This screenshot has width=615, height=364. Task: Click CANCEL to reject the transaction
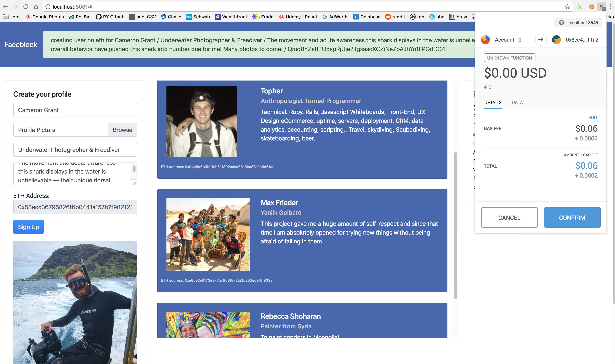(x=509, y=217)
